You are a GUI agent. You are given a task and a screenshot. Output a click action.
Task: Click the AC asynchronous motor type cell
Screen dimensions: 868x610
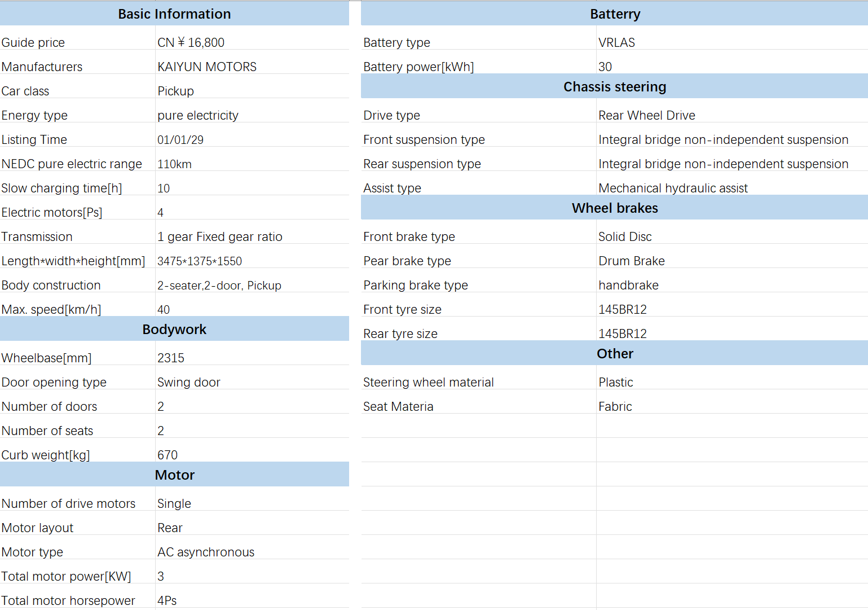pos(206,552)
